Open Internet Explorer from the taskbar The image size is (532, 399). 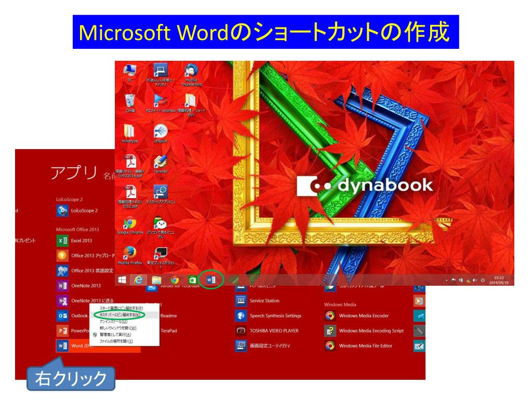138,280
